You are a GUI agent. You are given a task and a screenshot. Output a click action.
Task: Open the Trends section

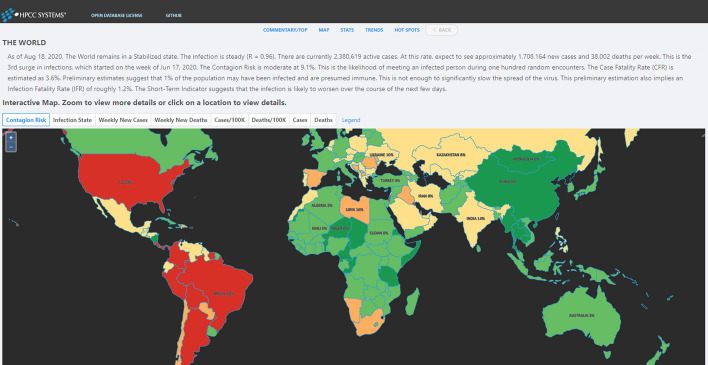coord(374,30)
